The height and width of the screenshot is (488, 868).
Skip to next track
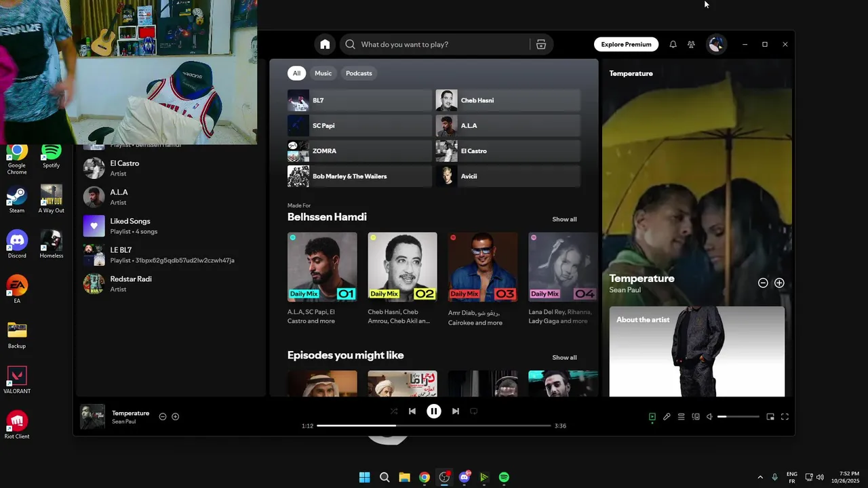pyautogui.click(x=456, y=411)
